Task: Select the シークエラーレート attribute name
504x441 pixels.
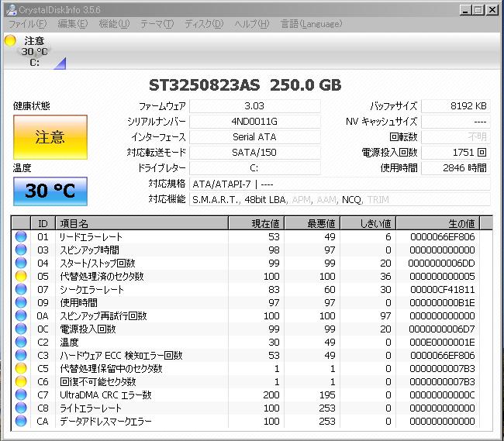Action: [x=91, y=289]
